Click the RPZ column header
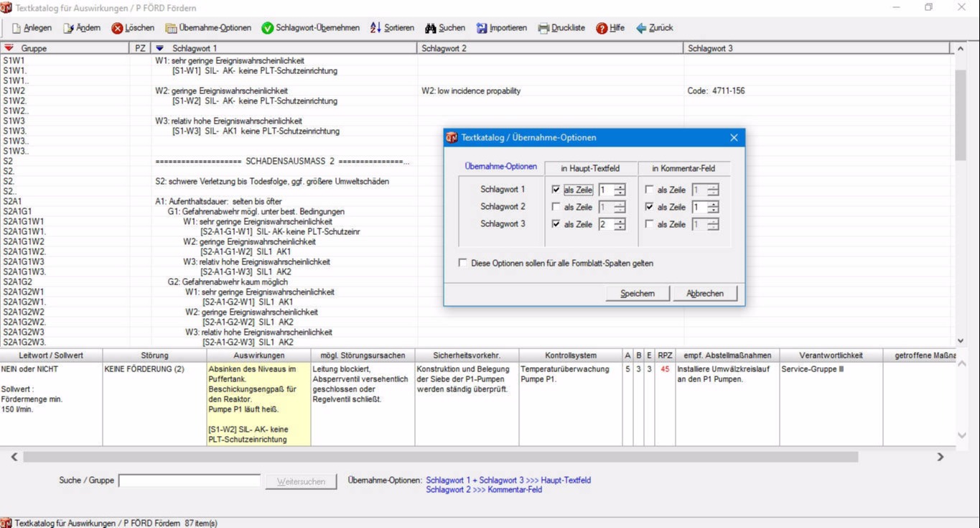The width and height of the screenshot is (980, 528). [665, 356]
